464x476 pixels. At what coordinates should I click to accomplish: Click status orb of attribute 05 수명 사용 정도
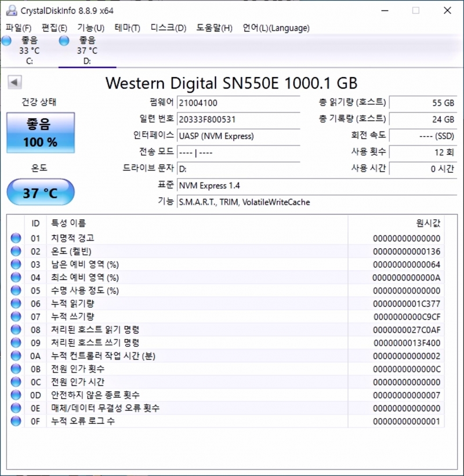tap(16, 290)
